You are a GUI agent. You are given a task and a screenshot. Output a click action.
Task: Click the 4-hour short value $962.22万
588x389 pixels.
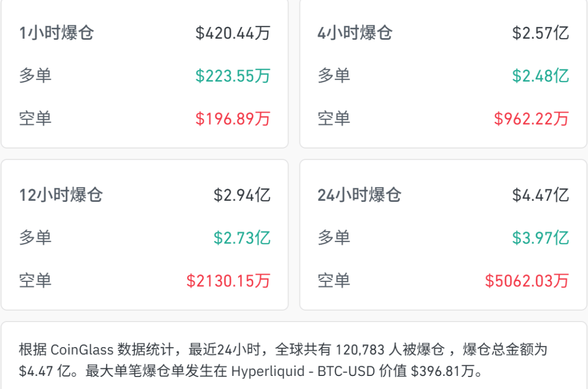tap(531, 118)
